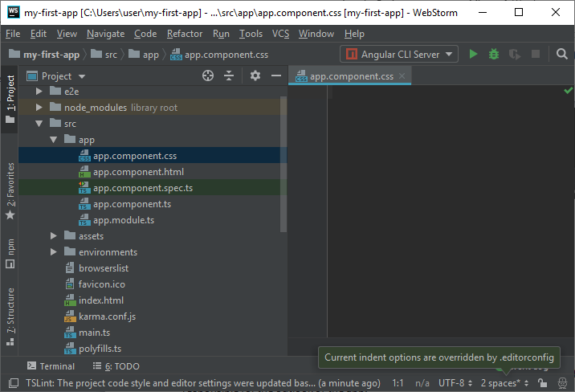Start debugging with the bug icon
This screenshot has width=575, height=392.
494,55
